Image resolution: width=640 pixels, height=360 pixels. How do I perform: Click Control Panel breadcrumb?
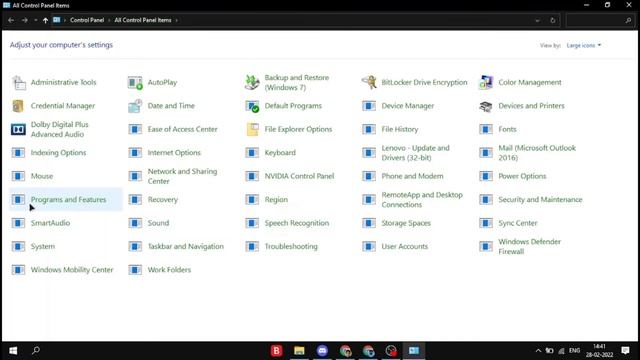[x=87, y=20]
